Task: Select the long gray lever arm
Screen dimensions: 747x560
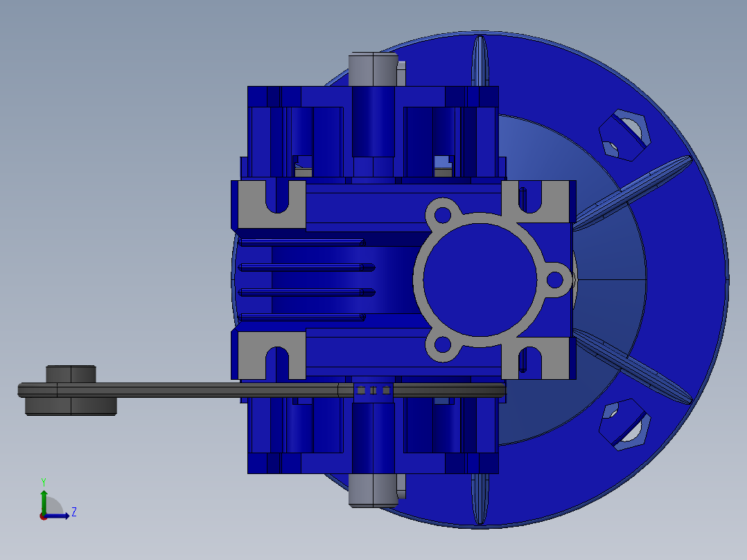Action: [x=261, y=390]
